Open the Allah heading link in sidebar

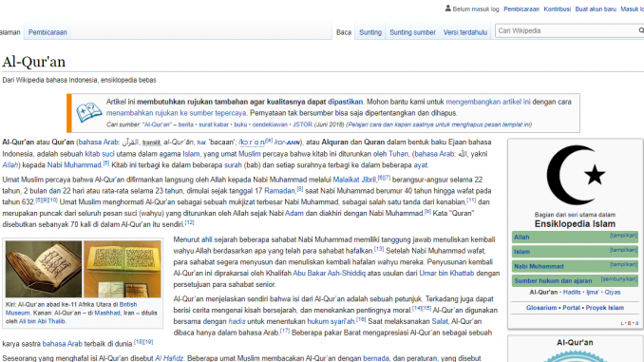[521, 238]
